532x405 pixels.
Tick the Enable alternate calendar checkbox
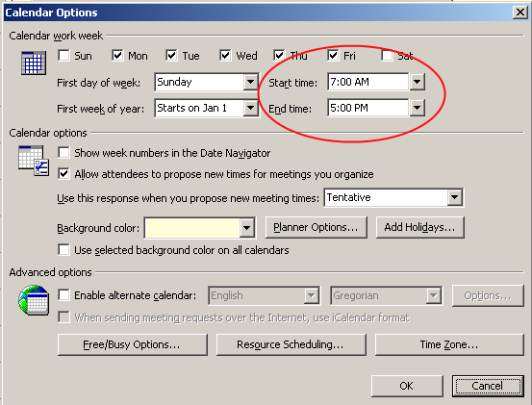63,294
